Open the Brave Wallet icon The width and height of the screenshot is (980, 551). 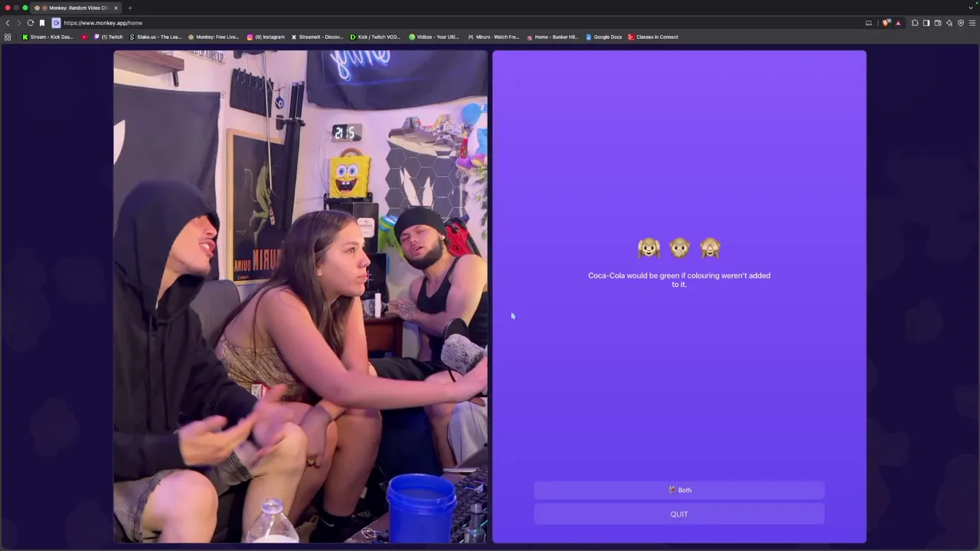[938, 23]
